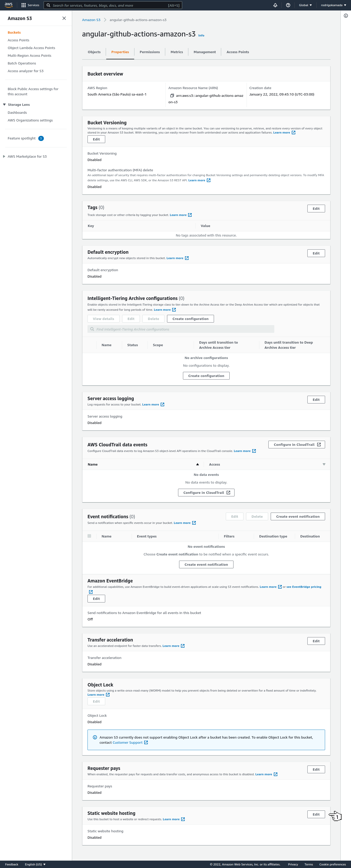Viewport: 351px width, 868px height.
Task: Open the AWS notifications bell
Action: tap(275, 5)
